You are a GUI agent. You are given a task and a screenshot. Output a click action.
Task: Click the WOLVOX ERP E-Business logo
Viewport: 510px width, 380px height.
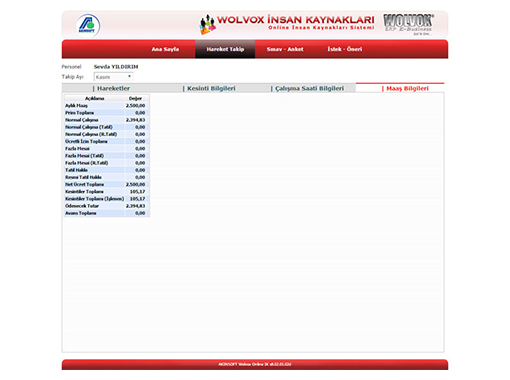[x=408, y=24]
